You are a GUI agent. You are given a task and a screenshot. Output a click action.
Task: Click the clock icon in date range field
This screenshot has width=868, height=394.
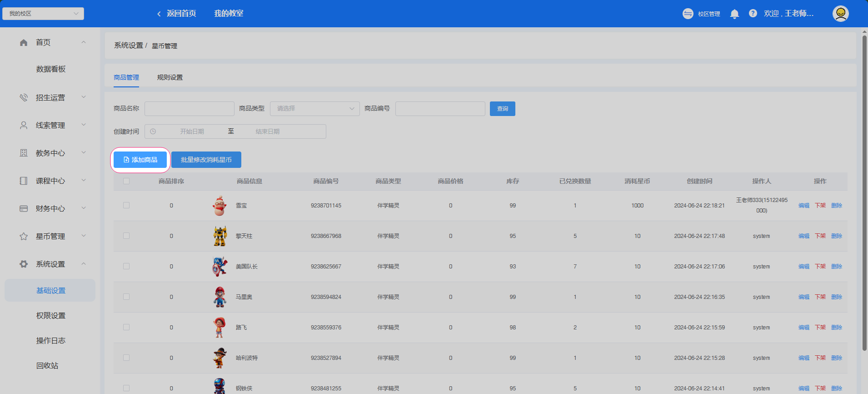pyautogui.click(x=153, y=131)
